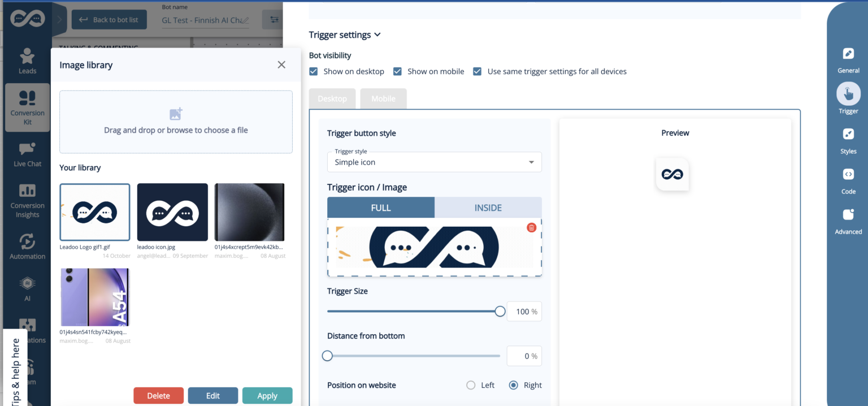Viewport: 868px width, 406px height.
Task: Delete the uploaded trigger image via trash icon
Action: (x=531, y=227)
